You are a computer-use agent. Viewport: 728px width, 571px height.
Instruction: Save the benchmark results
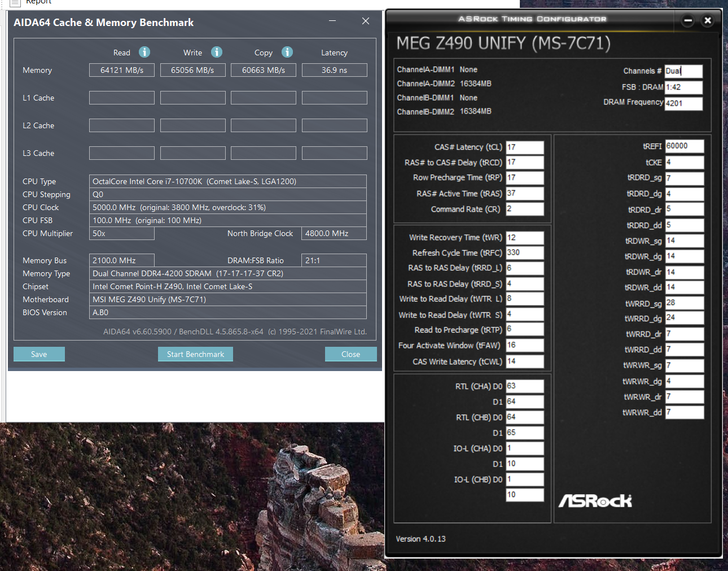(x=39, y=354)
